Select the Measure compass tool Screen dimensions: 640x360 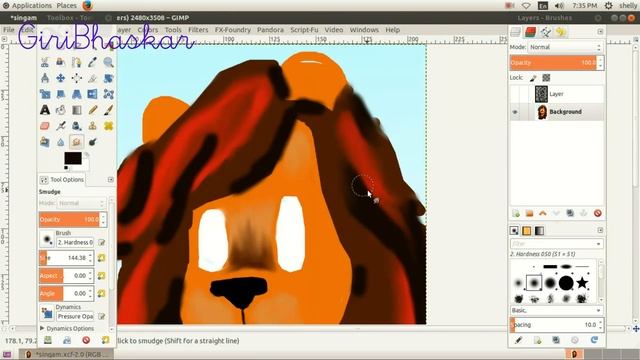(x=45, y=78)
